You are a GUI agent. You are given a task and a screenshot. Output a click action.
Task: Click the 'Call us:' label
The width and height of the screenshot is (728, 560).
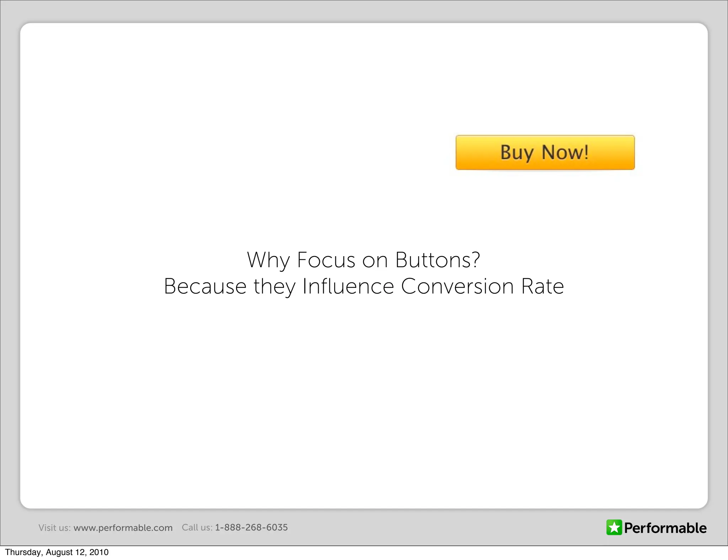[197, 527]
